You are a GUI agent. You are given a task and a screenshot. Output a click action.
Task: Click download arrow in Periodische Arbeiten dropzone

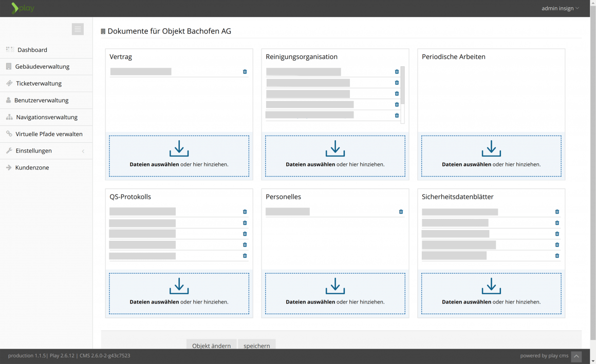point(491,148)
